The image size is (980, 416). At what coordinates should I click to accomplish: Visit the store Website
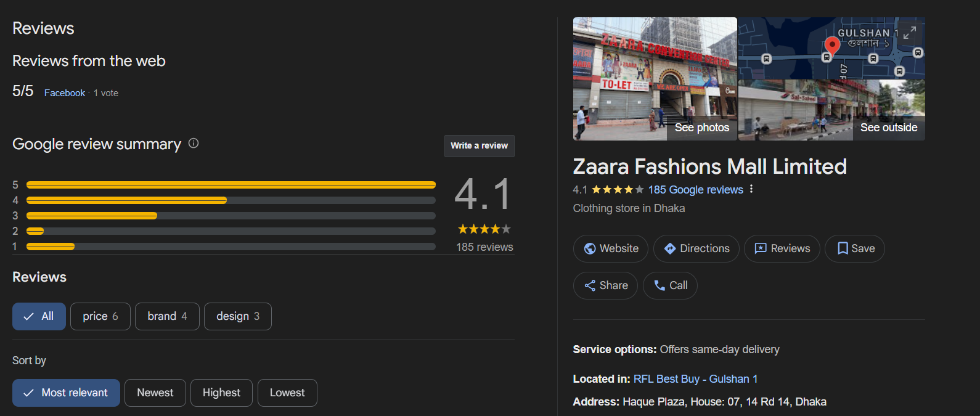click(x=611, y=248)
